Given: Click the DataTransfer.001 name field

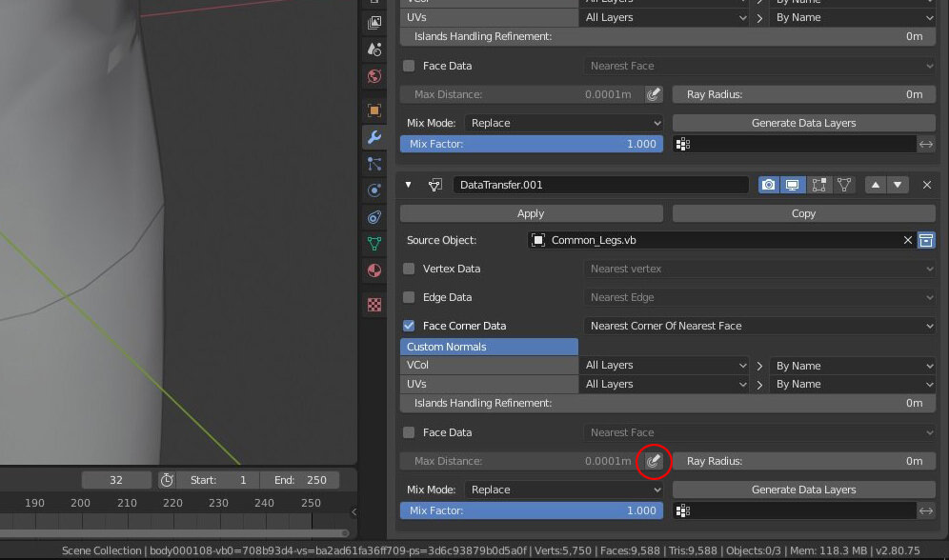Looking at the screenshot, I should (x=600, y=185).
